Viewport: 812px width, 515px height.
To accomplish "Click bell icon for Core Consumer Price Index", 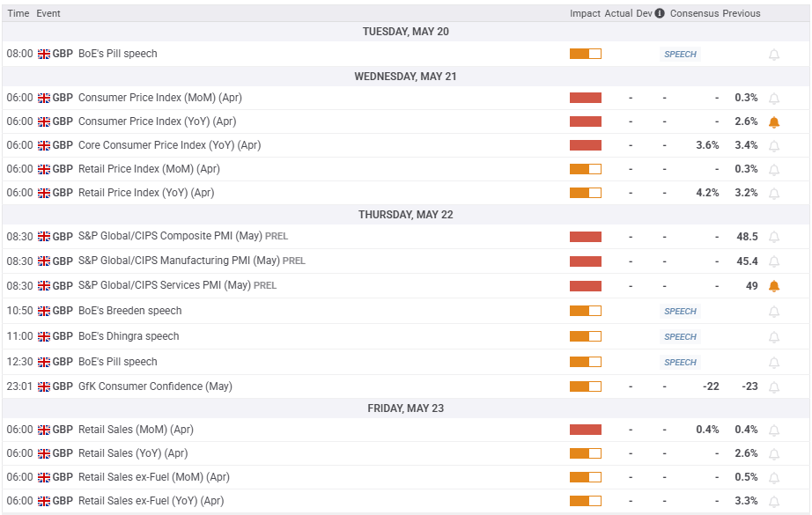I will tap(774, 146).
